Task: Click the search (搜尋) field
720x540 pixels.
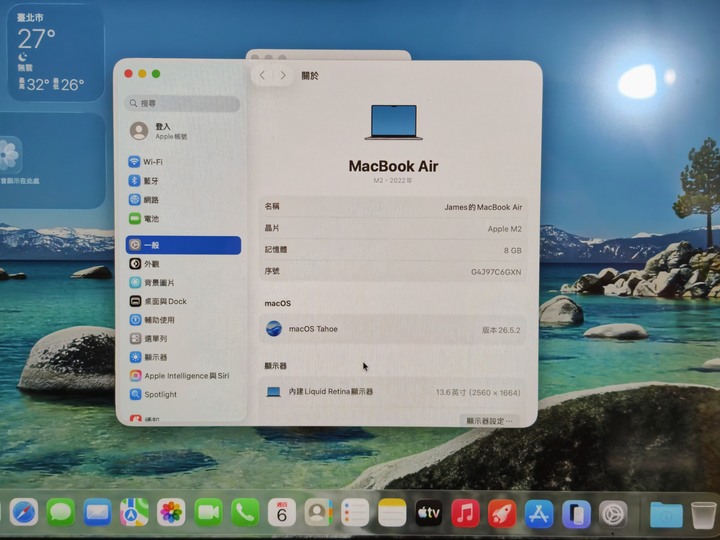Action: tap(182, 103)
